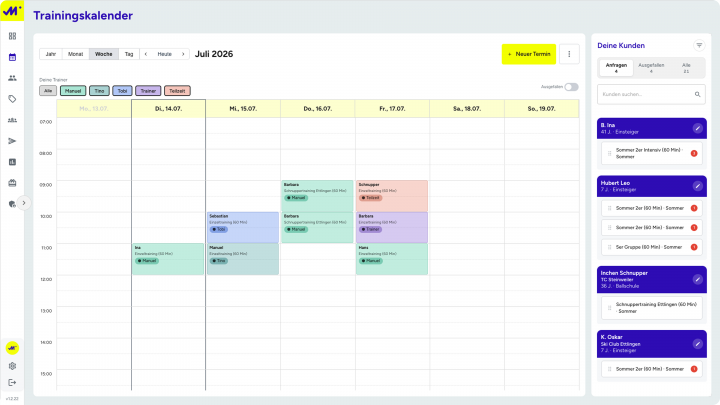This screenshot has height=405, width=720.
Task: Click the Di., 14.07. day header
Action: (x=168, y=109)
